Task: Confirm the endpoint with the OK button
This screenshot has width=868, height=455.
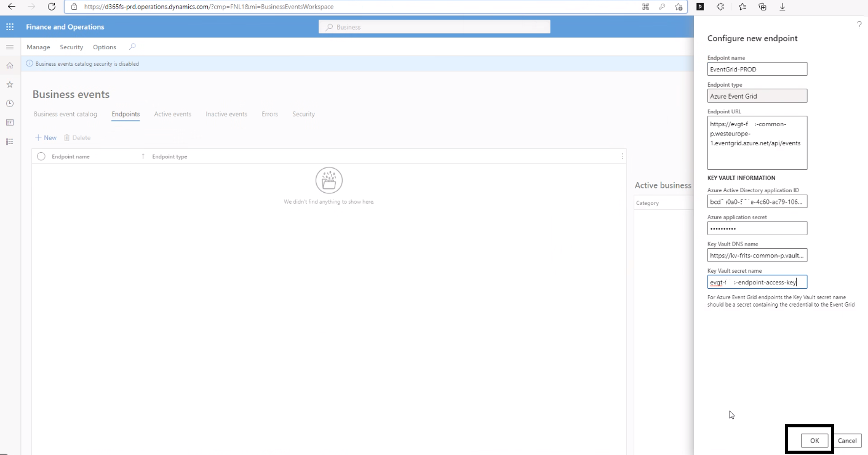Action: (x=813, y=440)
